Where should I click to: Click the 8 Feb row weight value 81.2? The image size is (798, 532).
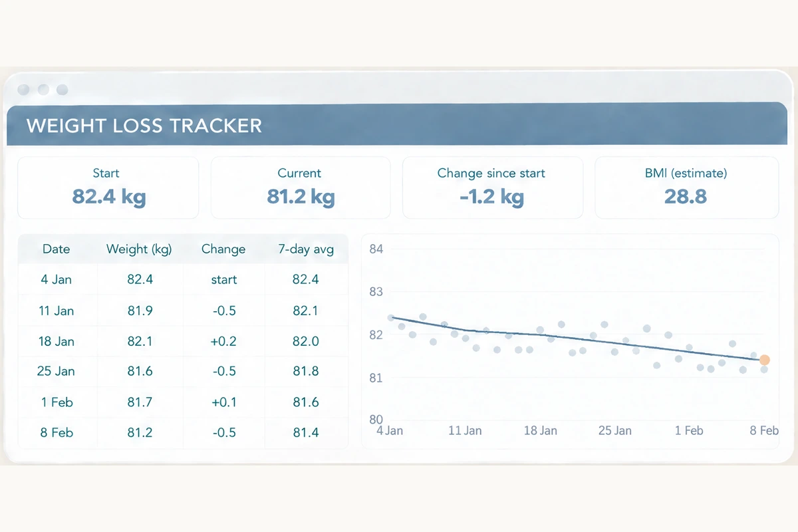(140, 432)
